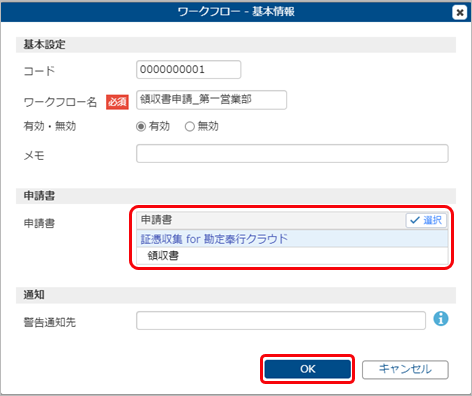Click the OK button
The height and width of the screenshot is (396, 472).
point(307,369)
